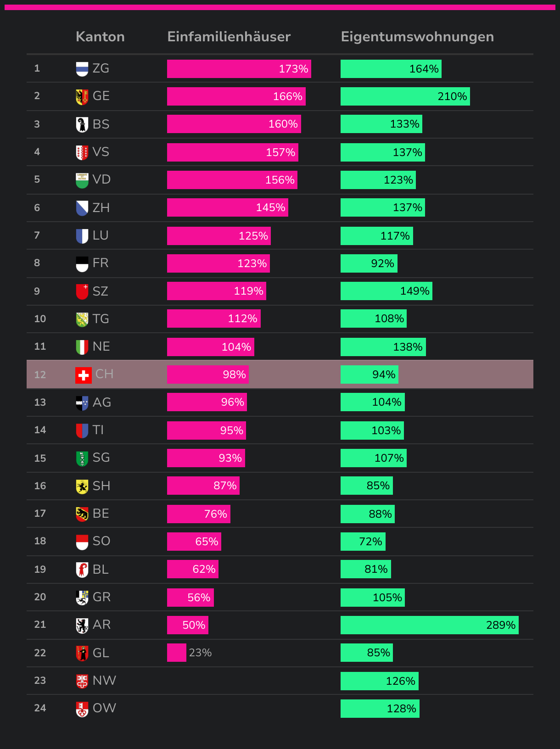Click the green 289% bar for AR
This screenshot has width=560, height=749.
429,625
